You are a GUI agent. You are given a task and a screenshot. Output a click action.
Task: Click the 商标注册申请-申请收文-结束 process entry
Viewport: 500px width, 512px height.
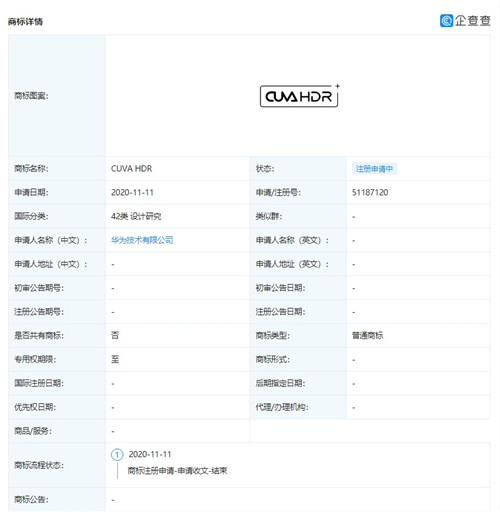[x=177, y=471]
